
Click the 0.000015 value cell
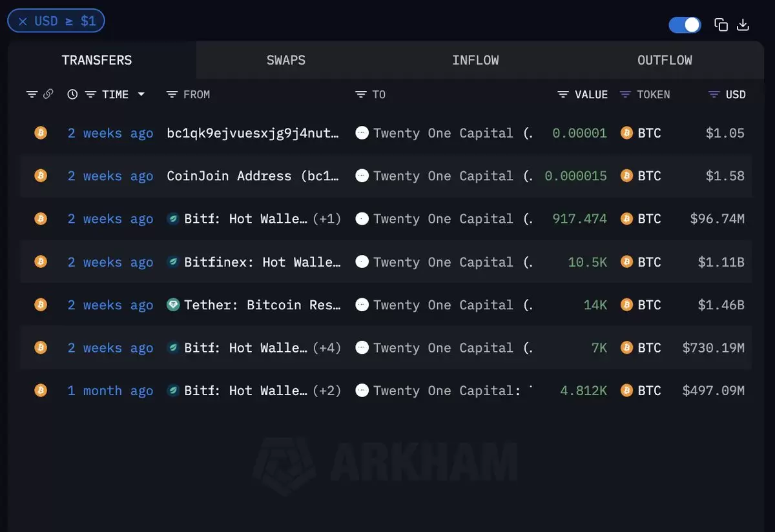(576, 176)
